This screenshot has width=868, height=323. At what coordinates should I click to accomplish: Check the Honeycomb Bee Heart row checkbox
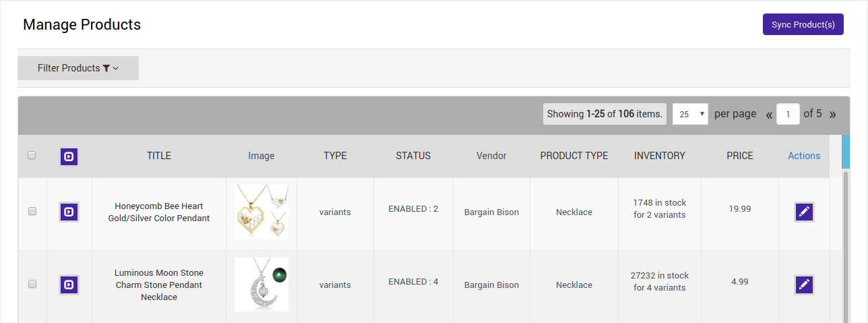tap(32, 212)
